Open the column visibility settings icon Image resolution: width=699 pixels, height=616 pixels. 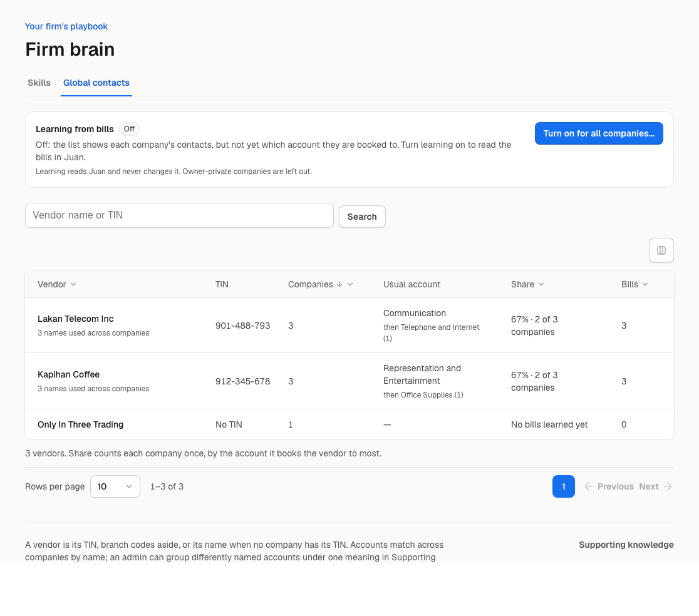coord(661,250)
